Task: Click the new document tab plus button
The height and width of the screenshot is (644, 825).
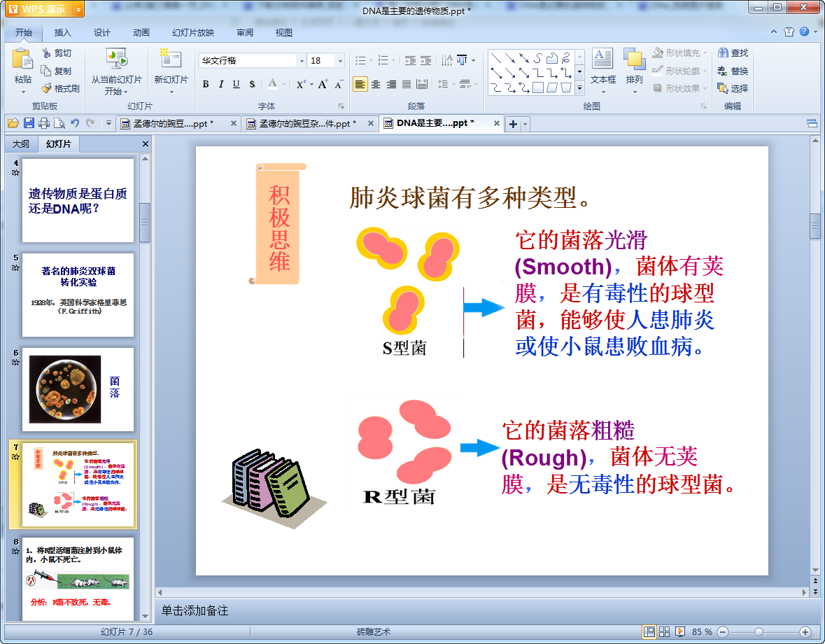Action: (x=512, y=124)
